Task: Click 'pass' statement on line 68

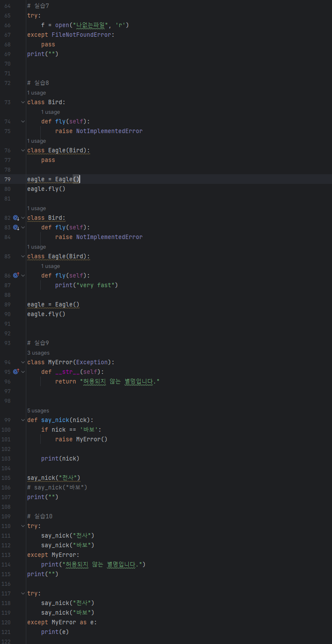Action: (48, 44)
